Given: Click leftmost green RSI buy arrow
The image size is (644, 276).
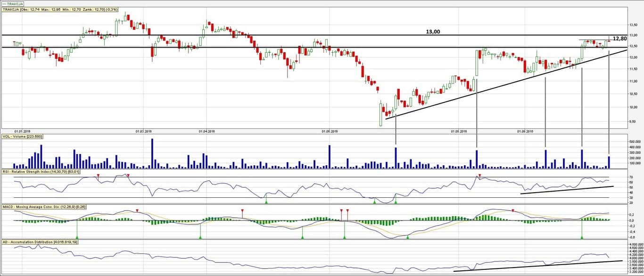Looking at the screenshot, I should coord(266,202).
